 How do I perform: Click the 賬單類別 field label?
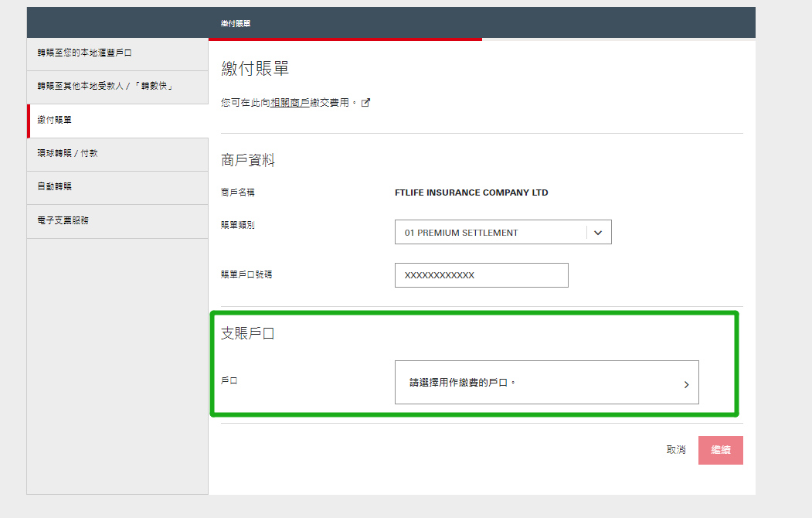point(238,225)
